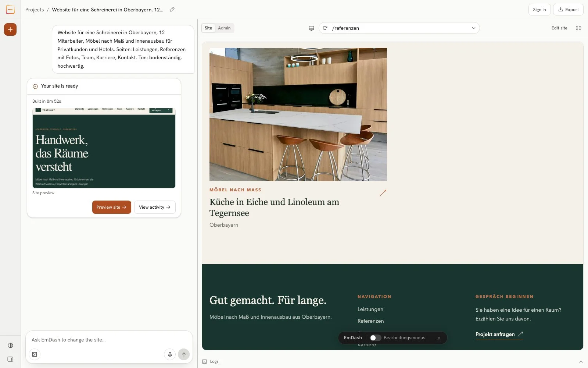
Task: Reload the preview with refresh icon
Action: [325, 28]
